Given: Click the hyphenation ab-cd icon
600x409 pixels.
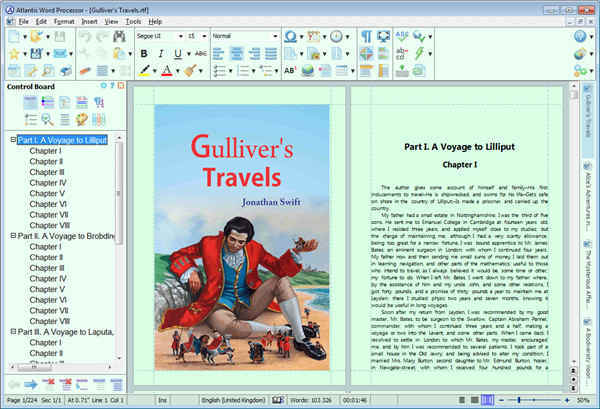Looking at the screenshot, I should point(402,54).
